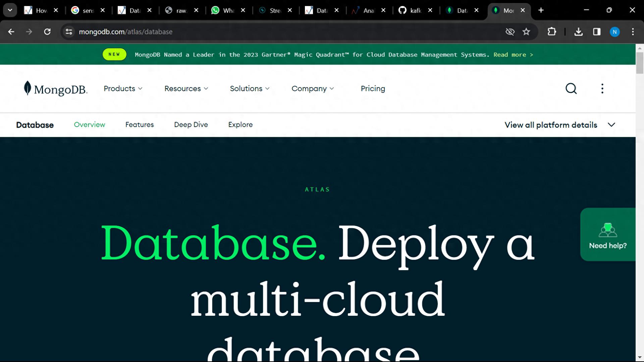Open a new tab with plus button
The image size is (644, 362).
[x=541, y=10]
